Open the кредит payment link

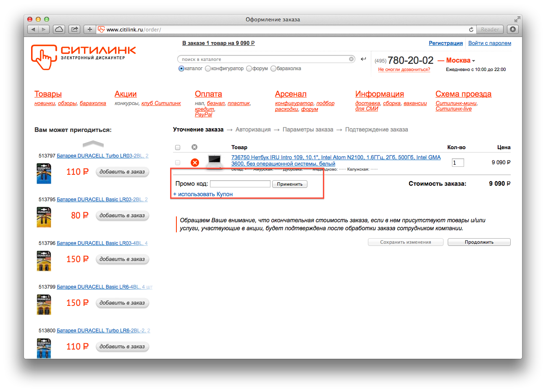204,109
